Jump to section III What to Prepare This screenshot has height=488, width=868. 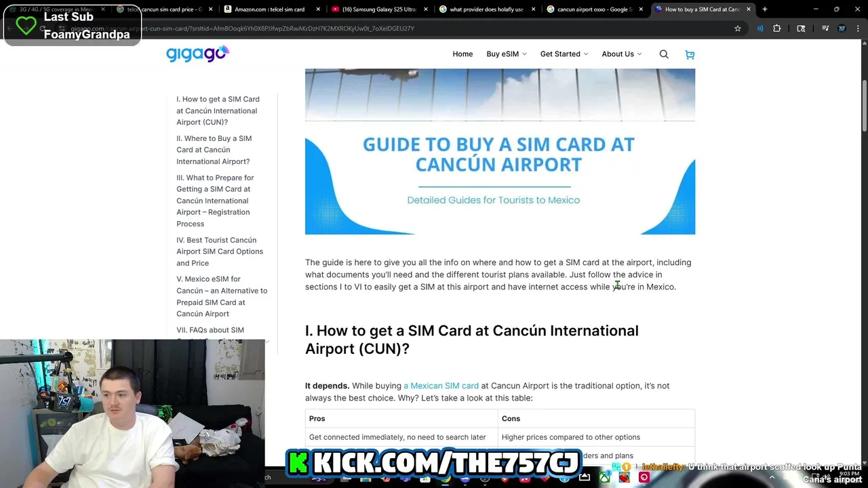click(215, 201)
